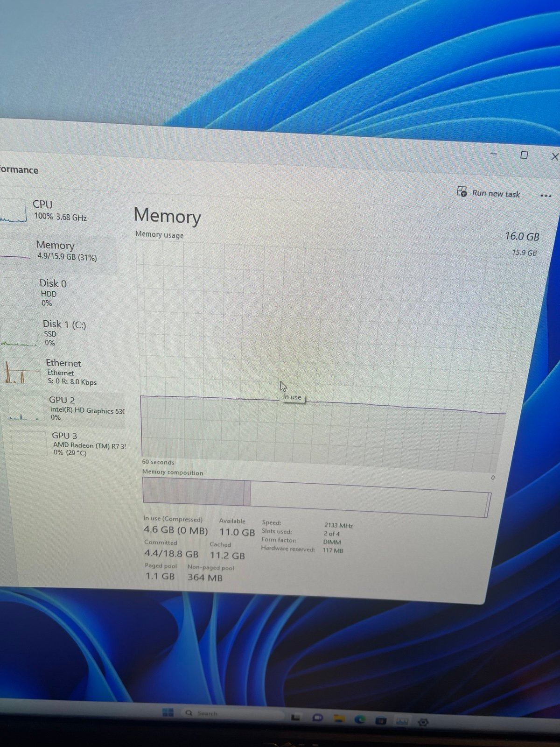
Task: Click the 'Cached' label
Action: coord(220,544)
